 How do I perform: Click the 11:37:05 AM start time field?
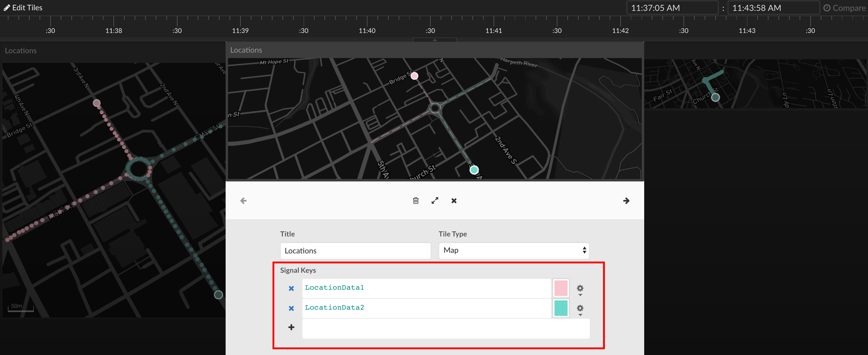[x=672, y=8]
